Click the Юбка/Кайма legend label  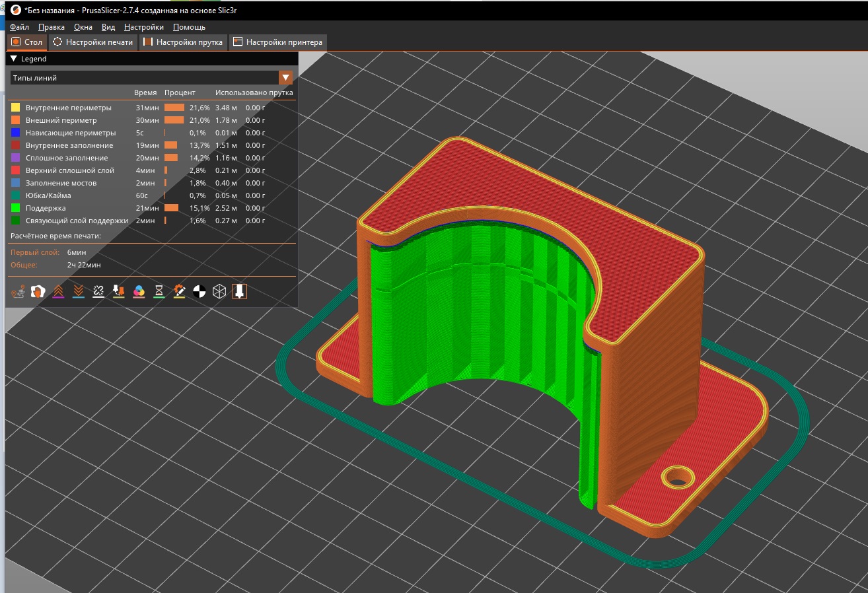click(x=48, y=195)
